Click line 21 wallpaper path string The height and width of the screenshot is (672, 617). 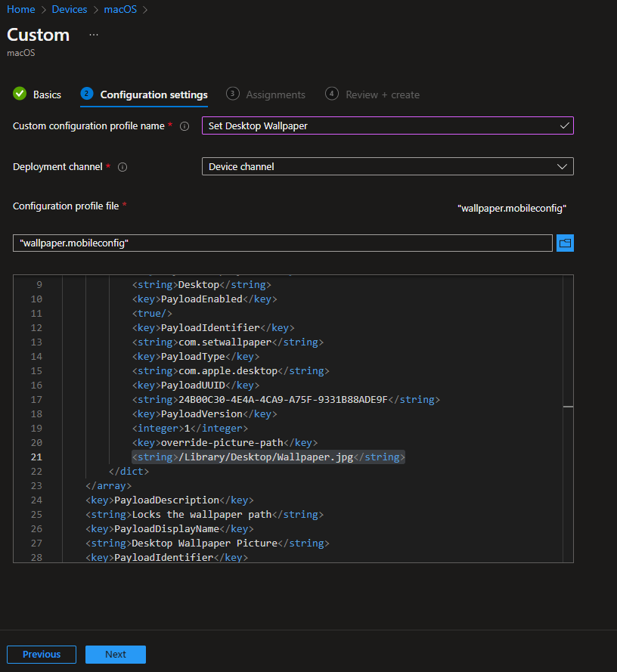coord(268,457)
